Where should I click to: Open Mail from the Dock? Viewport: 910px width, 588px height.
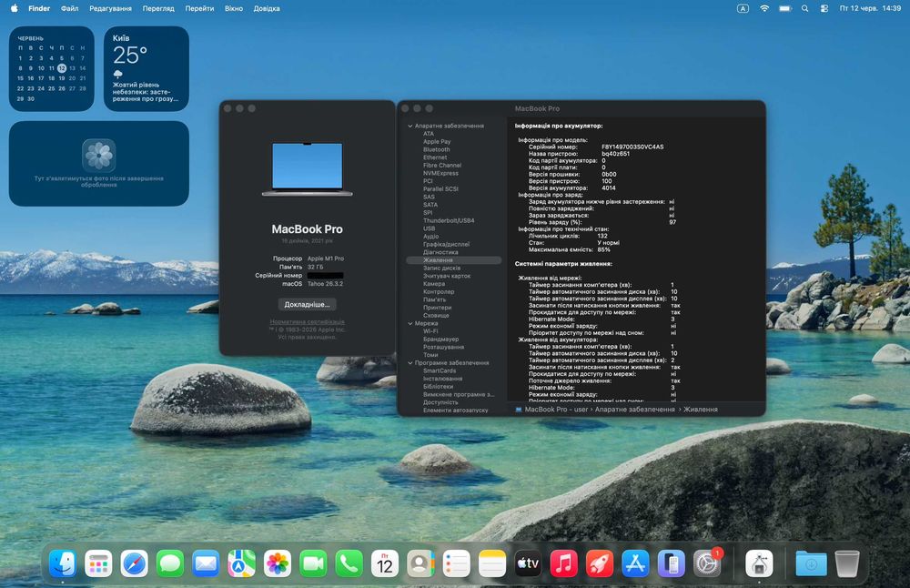coord(206,563)
